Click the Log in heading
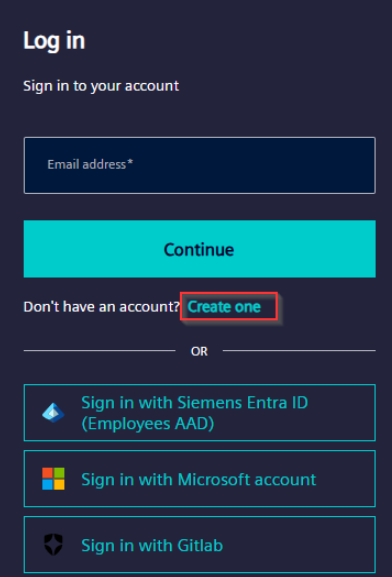Screen dimensions: 392x577 tap(54, 40)
